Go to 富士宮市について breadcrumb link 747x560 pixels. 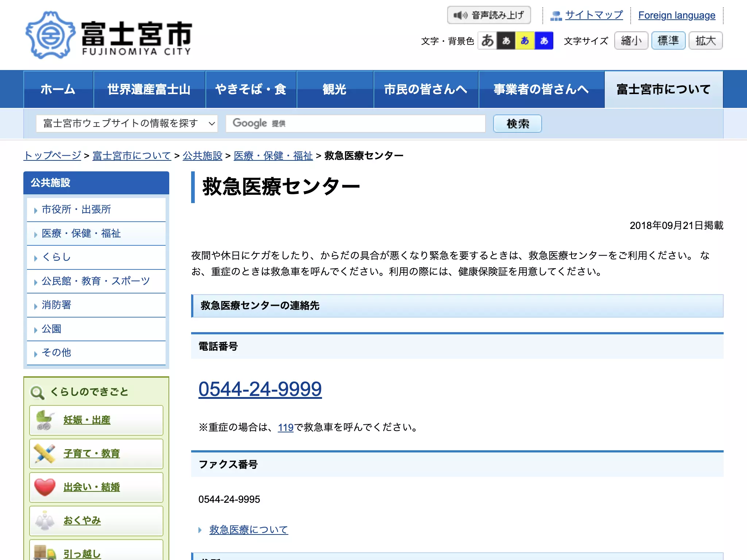tap(132, 156)
